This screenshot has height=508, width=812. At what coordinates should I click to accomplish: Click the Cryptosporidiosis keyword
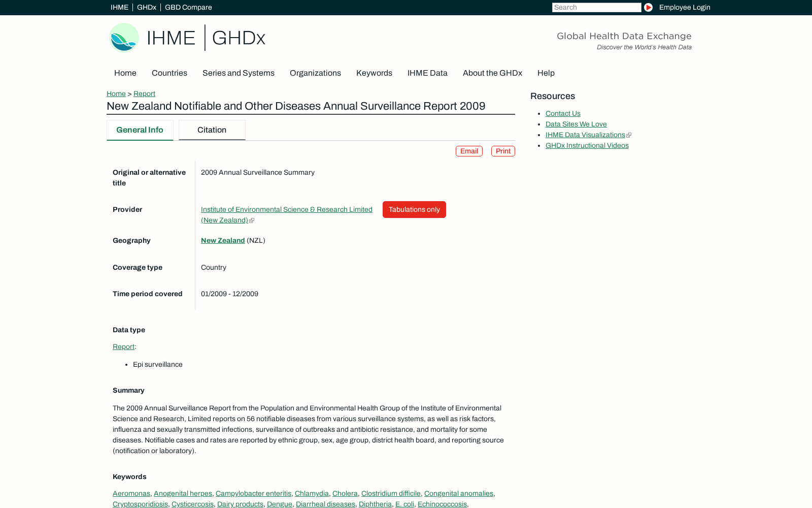tap(140, 504)
